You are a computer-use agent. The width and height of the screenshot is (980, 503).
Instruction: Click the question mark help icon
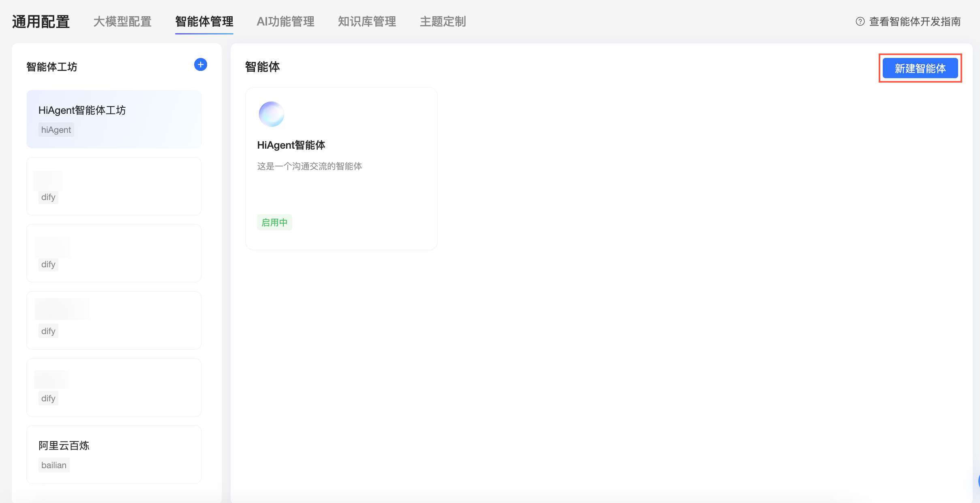[860, 21]
